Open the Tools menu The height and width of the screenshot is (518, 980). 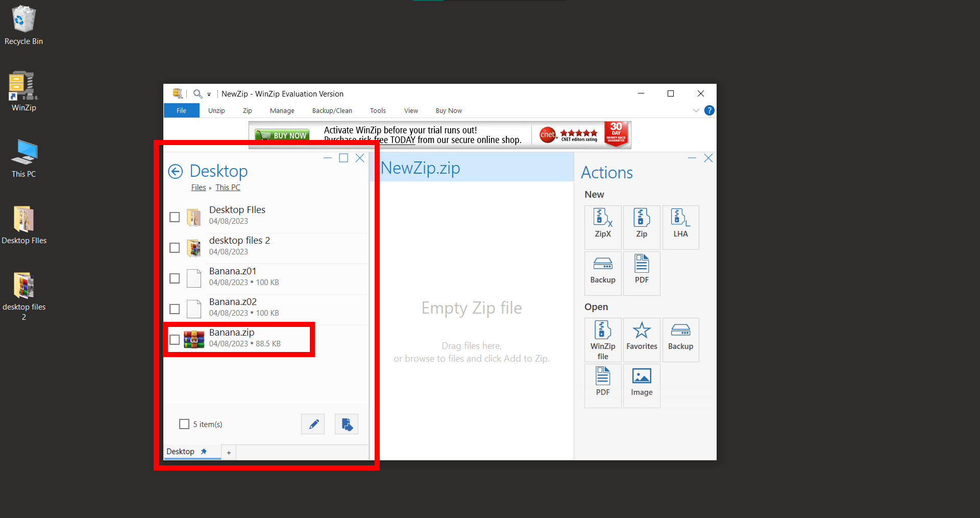pyautogui.click(x=378, y=110)
